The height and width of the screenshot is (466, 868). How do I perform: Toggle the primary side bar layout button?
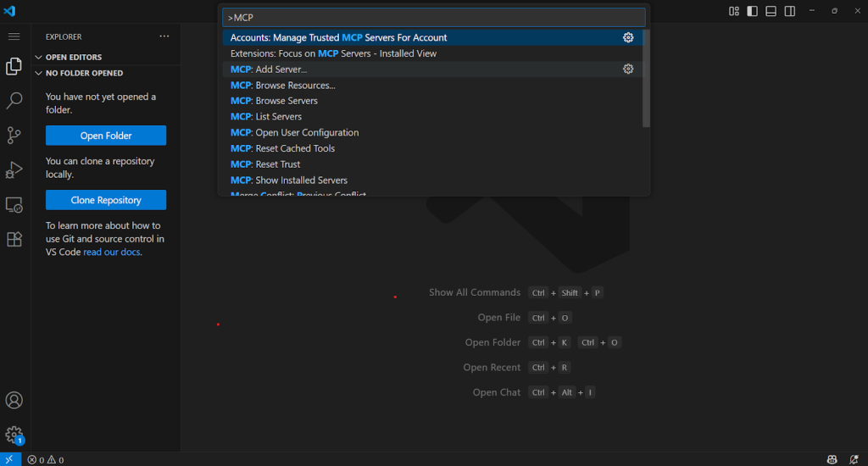click(x=752, y=11)
